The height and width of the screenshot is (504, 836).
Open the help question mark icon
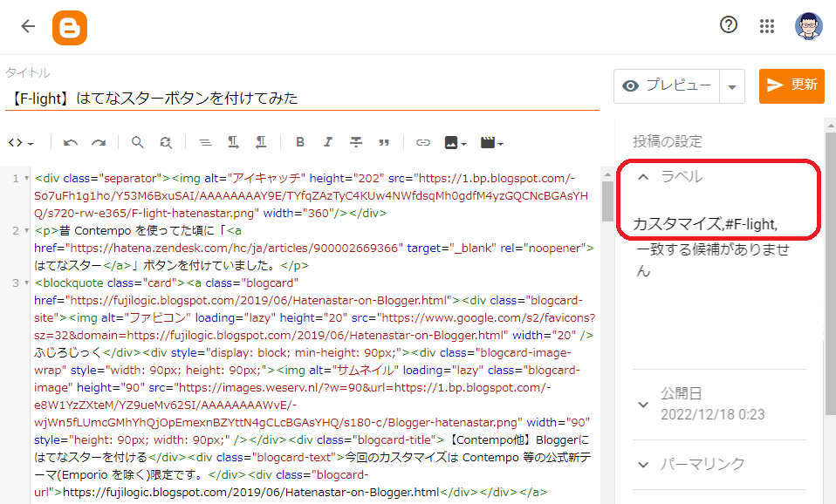click(729, 24)
